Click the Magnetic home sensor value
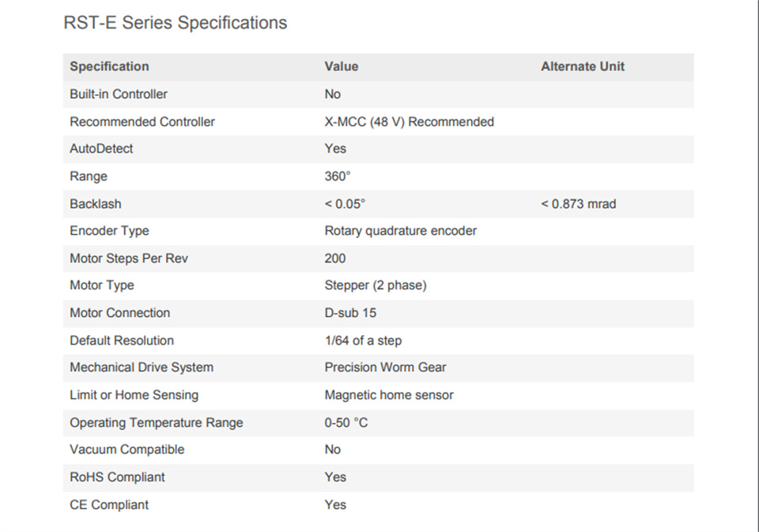759x532 pixels. [389, 395]
